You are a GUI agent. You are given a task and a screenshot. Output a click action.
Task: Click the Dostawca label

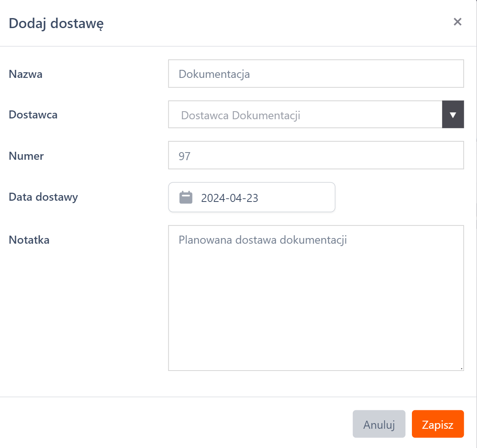point(33,115)
